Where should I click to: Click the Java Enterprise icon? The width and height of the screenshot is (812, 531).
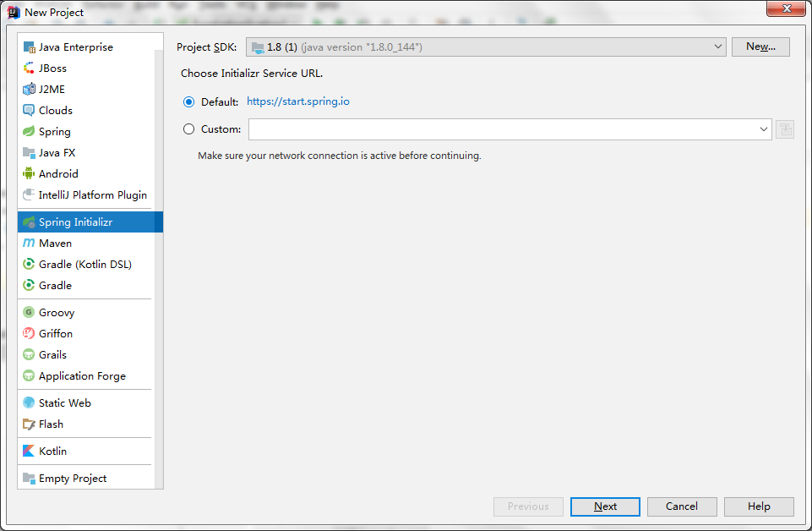coord(29,47)
